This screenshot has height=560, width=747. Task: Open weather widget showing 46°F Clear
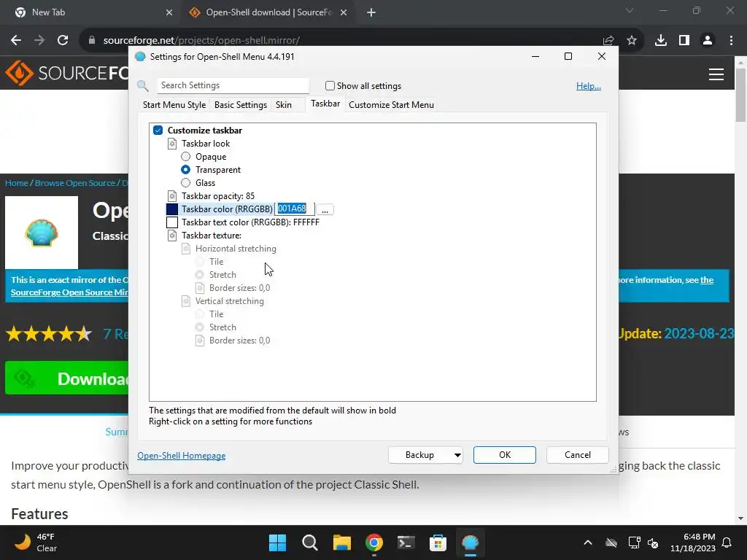click(36, 542)
